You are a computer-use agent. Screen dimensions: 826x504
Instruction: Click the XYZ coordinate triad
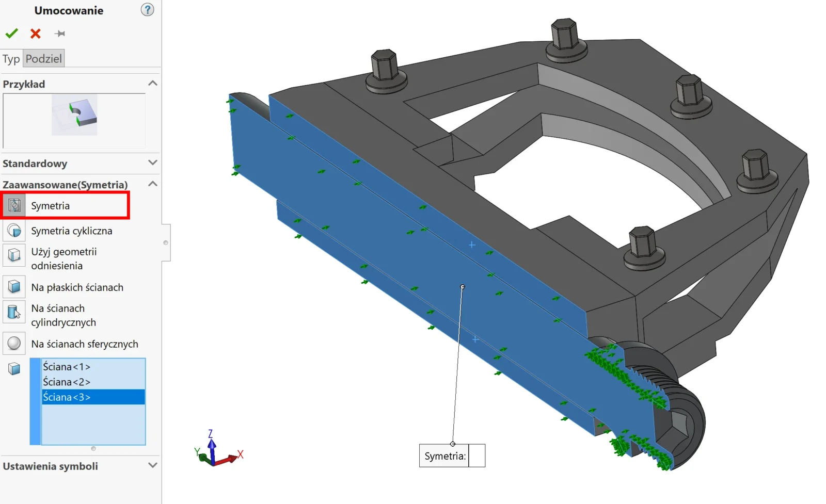[x=218, y=449]
